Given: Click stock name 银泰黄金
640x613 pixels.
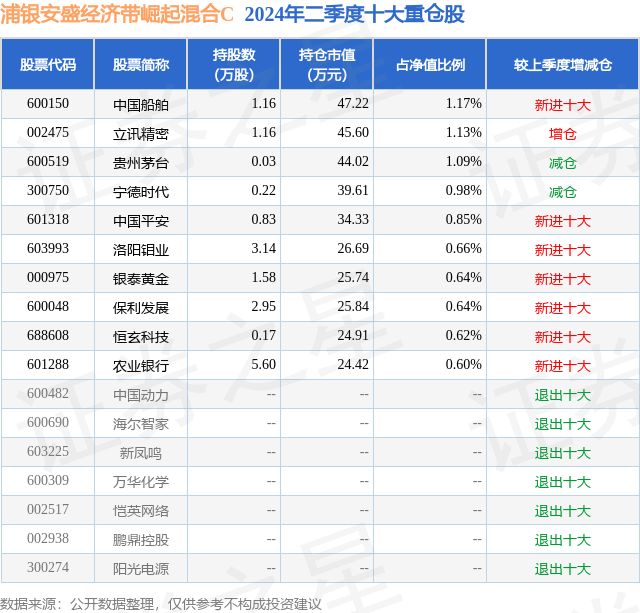Looking at the screenshot, I should point(141,279).
